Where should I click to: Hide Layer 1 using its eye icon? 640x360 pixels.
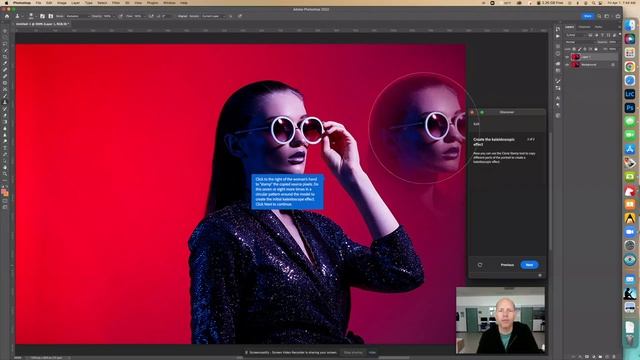(567, 57)
